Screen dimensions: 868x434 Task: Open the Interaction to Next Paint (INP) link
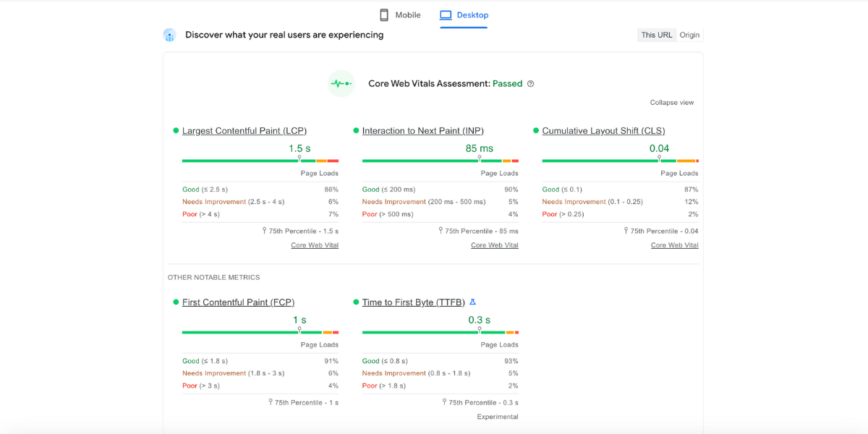coord(422,131)
